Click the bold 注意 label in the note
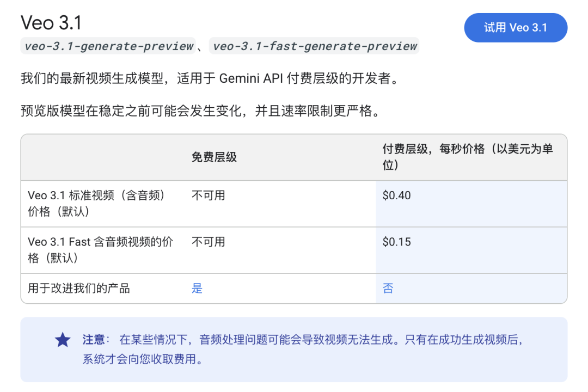The height and width of the screenshot is (392, 588). [x=93, y=340]
